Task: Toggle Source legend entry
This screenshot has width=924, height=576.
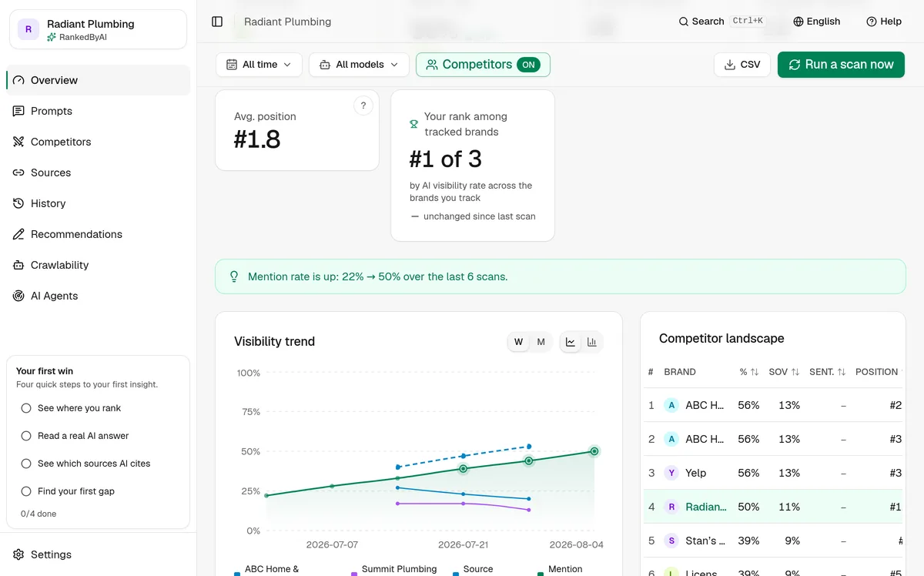Action: pyautogui.click(x=473, y=570)
